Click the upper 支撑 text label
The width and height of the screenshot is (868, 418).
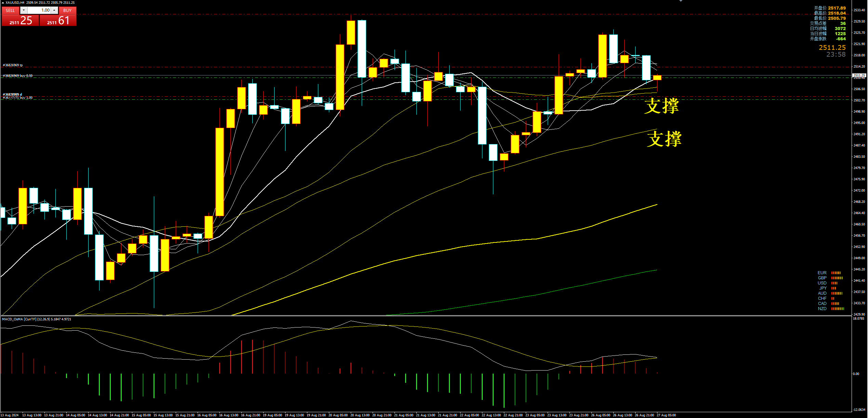click(x=662, y=106)
